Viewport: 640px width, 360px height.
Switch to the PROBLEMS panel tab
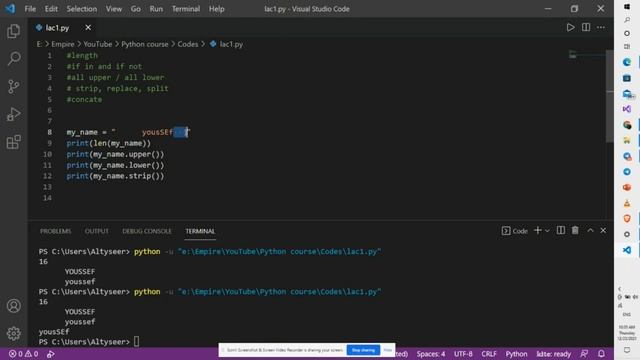(56, 231)
